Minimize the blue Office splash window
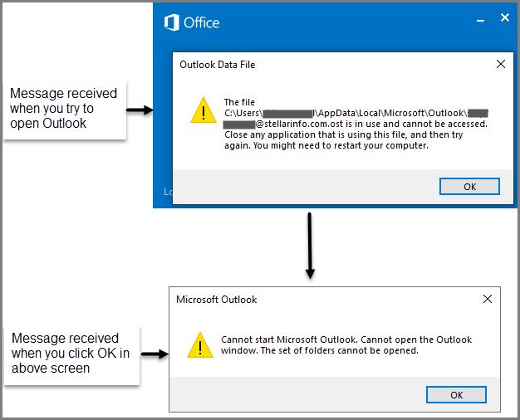The height and width of the screenshot is (420, 520). 480,21
